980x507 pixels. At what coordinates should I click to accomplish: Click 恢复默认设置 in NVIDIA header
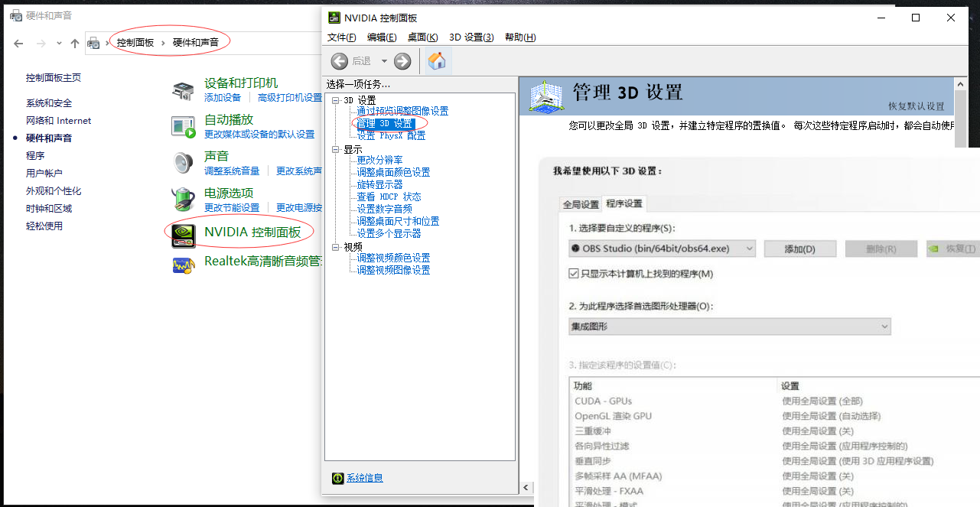pos(916,106)
